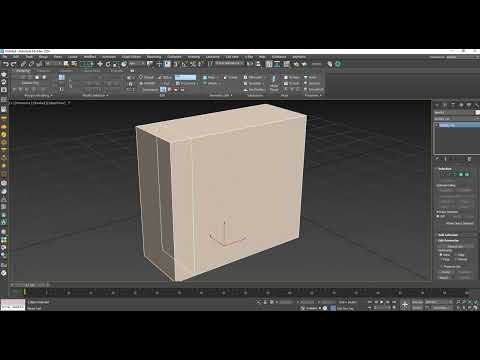Open the reference coordinate system dropdown
Image resolution: width=480 pixels, height=360 pixels.
pos(137,64)
